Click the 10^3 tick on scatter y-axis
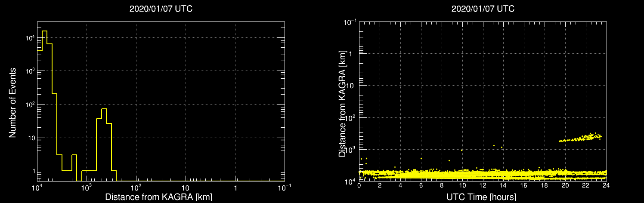 click(x=351, y=149)
